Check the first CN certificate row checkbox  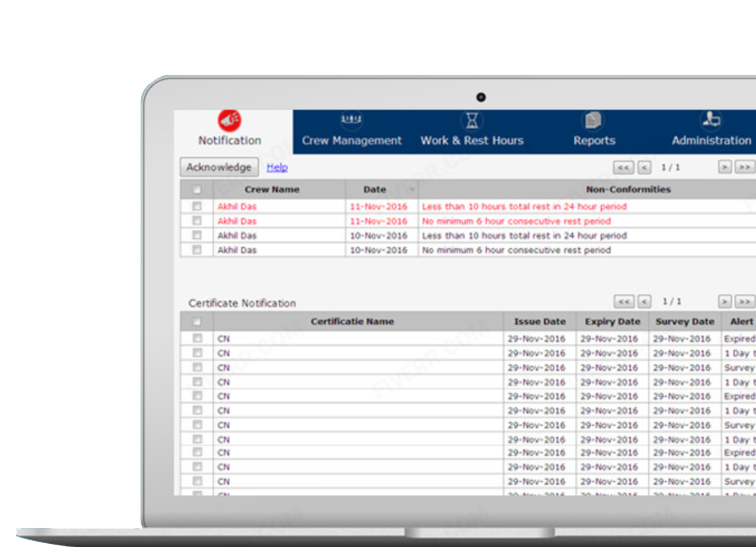tap(197, 339)
